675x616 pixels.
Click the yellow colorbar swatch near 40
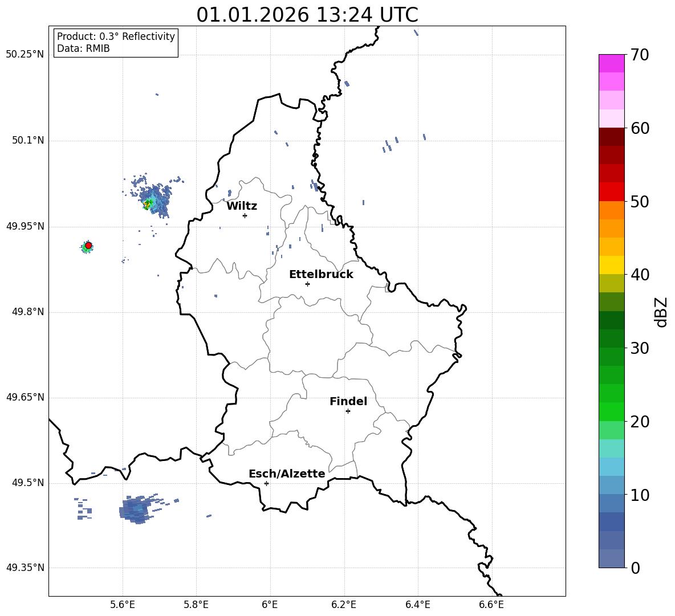click(x=611, y=265)
